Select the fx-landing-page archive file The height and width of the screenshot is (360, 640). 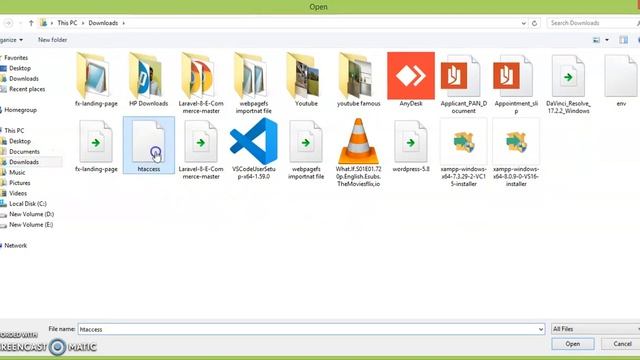click(96, 145)
